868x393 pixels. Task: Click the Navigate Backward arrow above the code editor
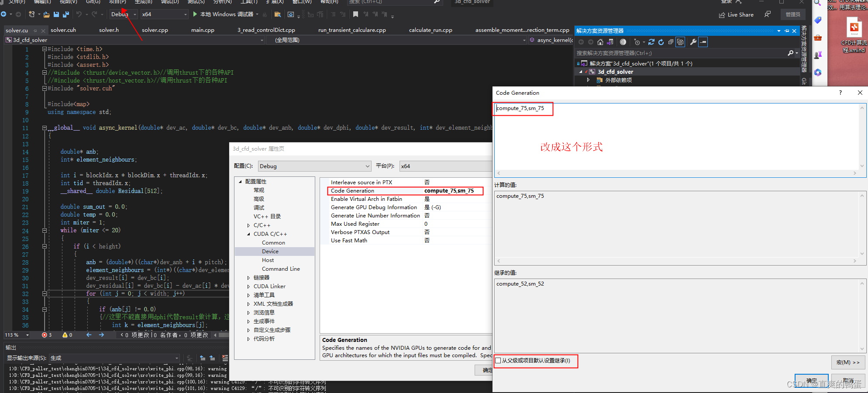point(4,14)
